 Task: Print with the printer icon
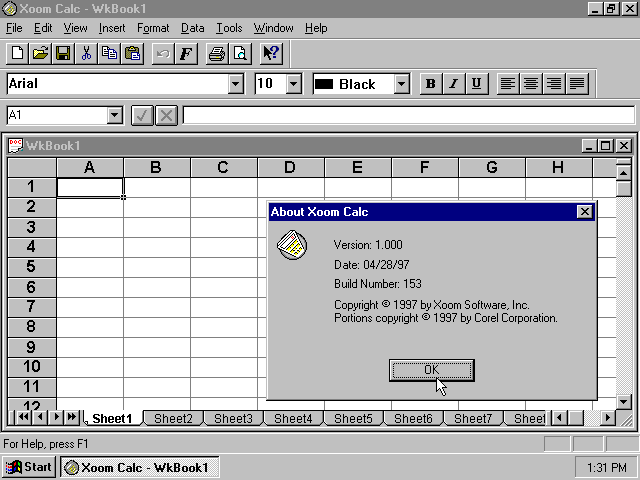[x=217, y=53]
